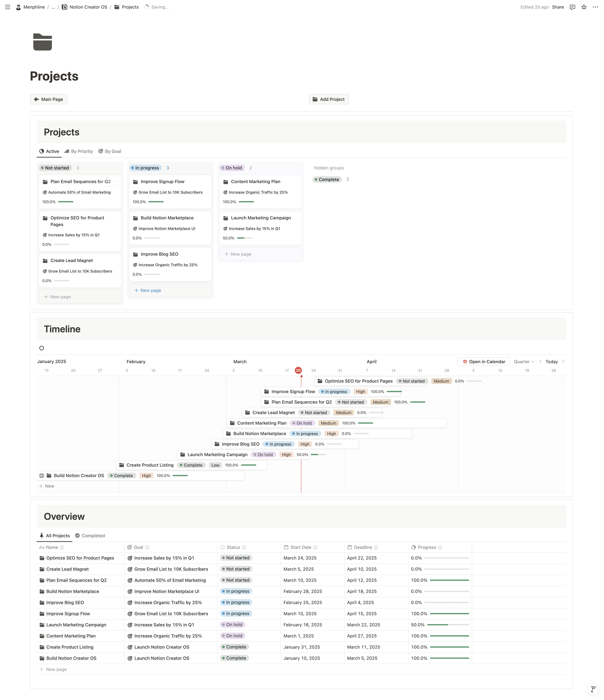This screenshot has height=700, width=604.
Task: Switch to the By Priority tab
Action: coord(79,151)
